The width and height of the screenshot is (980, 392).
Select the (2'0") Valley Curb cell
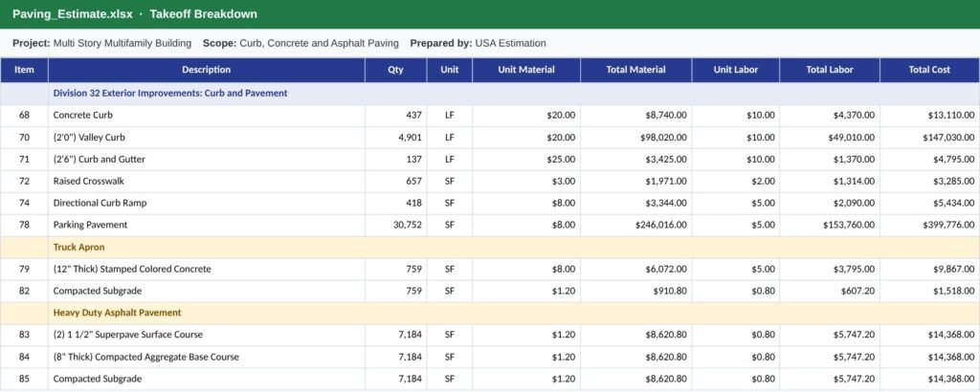click(207, 138)
